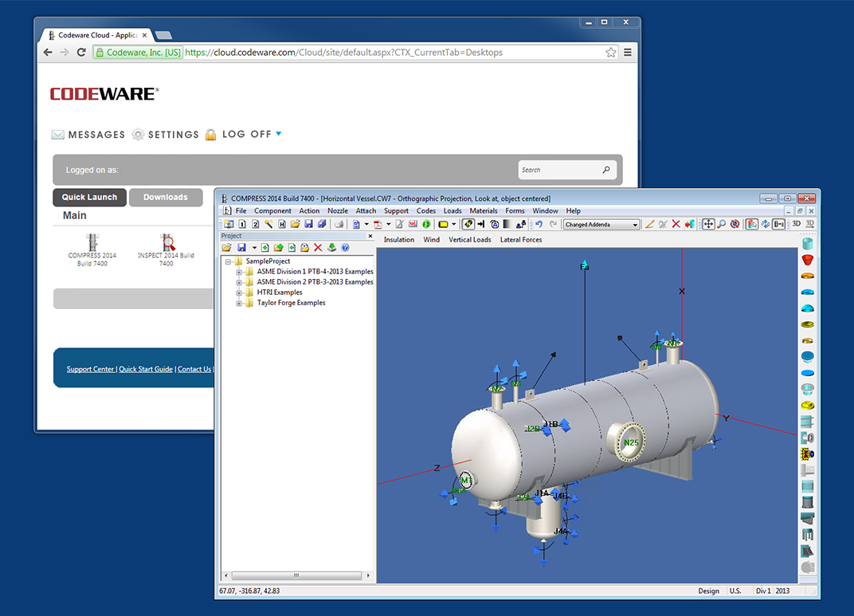Screen dimensions: 854x616
Task: Click the browser reload button
Action: pos(81,53)
